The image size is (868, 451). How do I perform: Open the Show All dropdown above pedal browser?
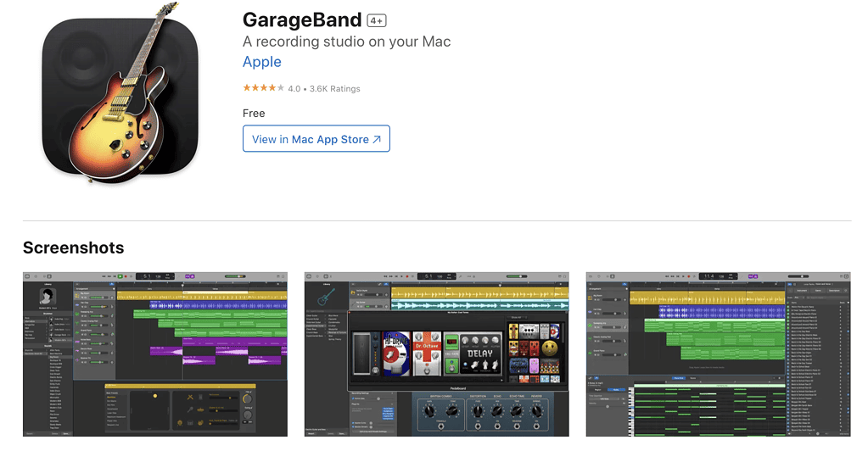tap(516, 318)
